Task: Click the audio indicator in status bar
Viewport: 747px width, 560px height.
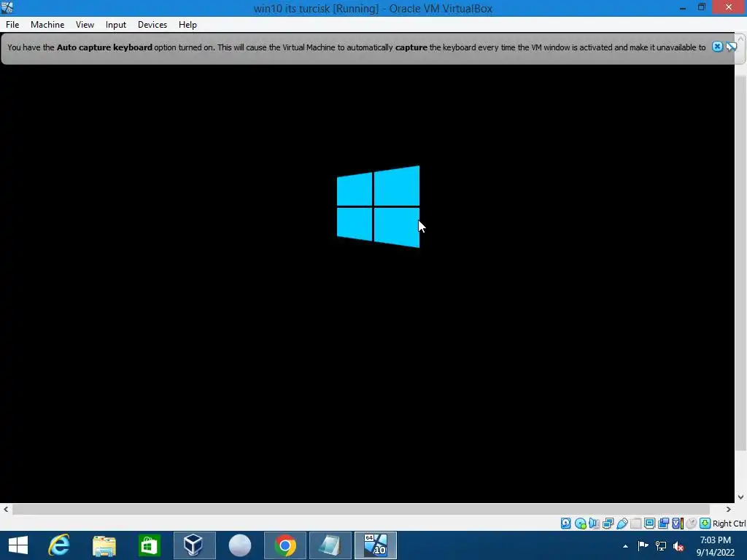Action: click(x=594, y=524)
